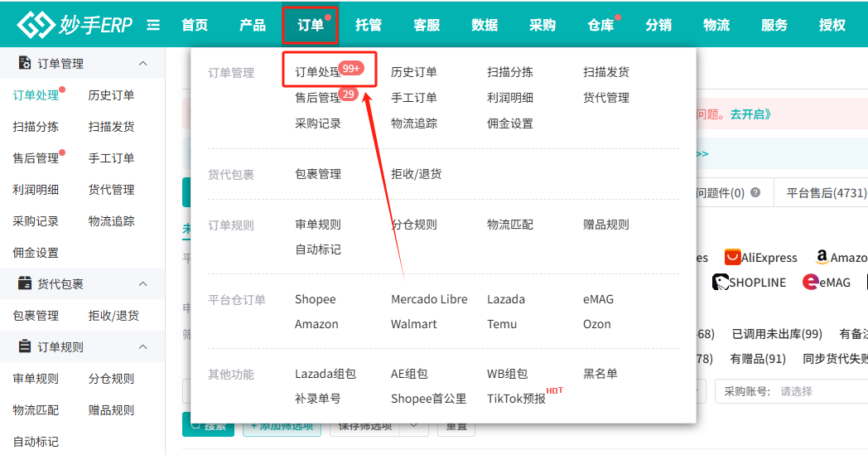
Task: Click the 妙手ERP logo
Action: coord(75,25)
